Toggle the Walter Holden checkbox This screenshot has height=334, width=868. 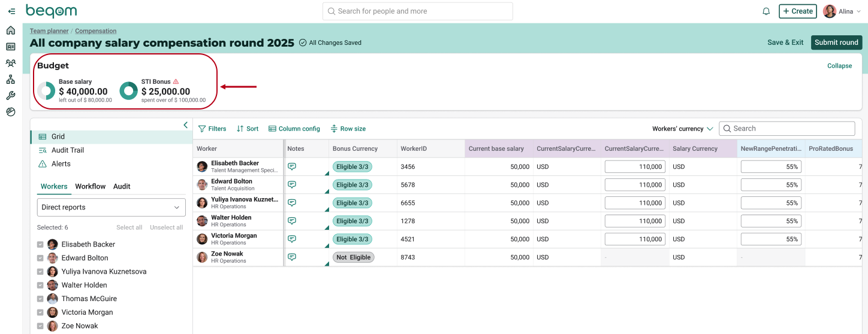click(x=40, y=285)
